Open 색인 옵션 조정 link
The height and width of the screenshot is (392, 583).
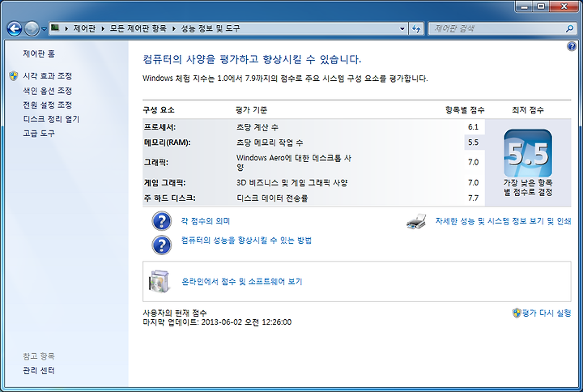(47, 91)
